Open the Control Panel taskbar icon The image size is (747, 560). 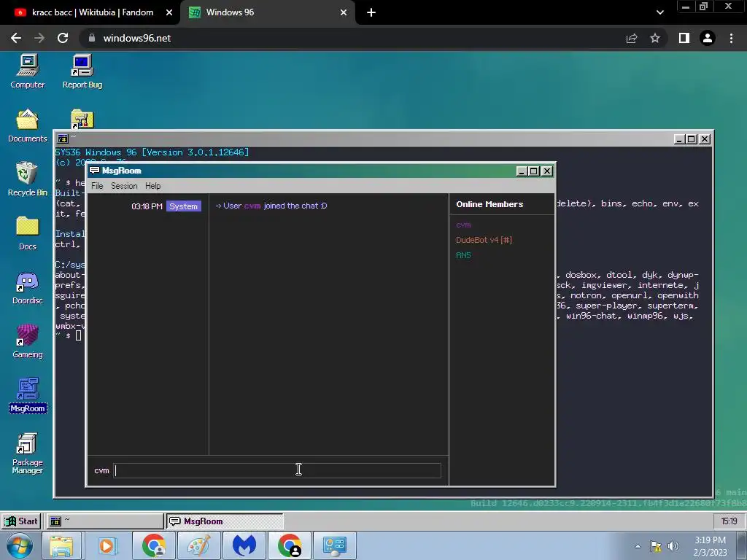(x=334, y=545)
